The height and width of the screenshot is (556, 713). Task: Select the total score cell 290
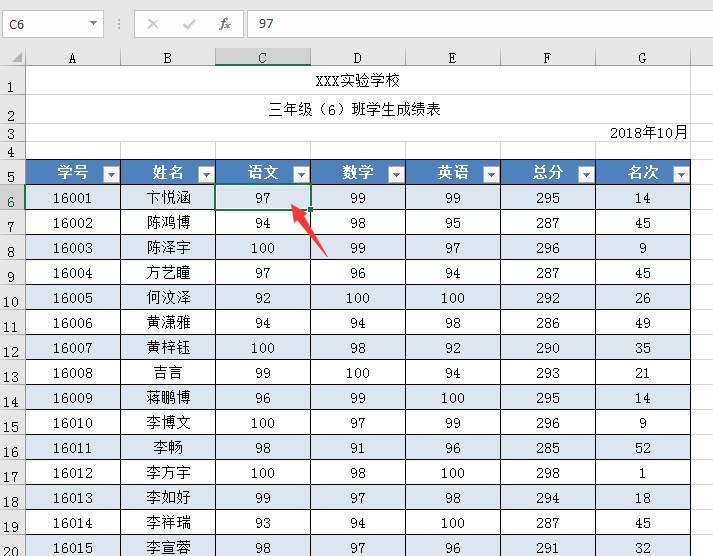point(548,348)
